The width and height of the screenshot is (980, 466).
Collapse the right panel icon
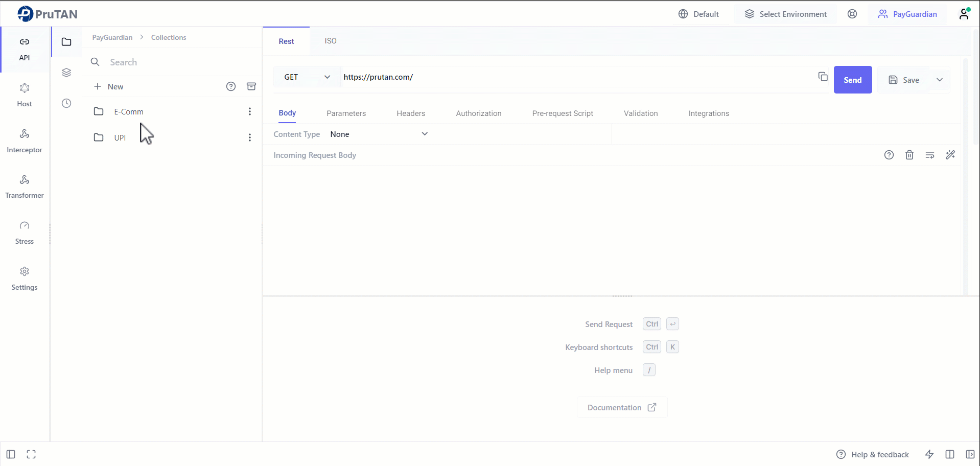[x=970, y=454]
